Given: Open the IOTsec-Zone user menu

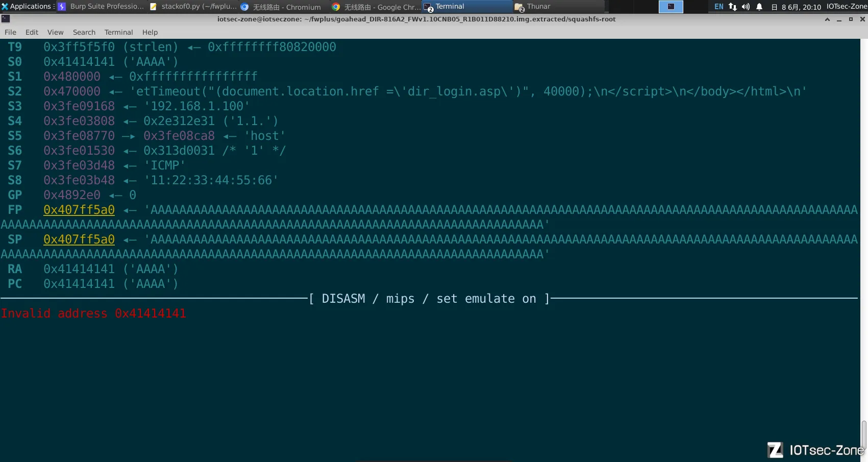Looking at the screenshot, I should pyautogui.click(x=847, y=7).
